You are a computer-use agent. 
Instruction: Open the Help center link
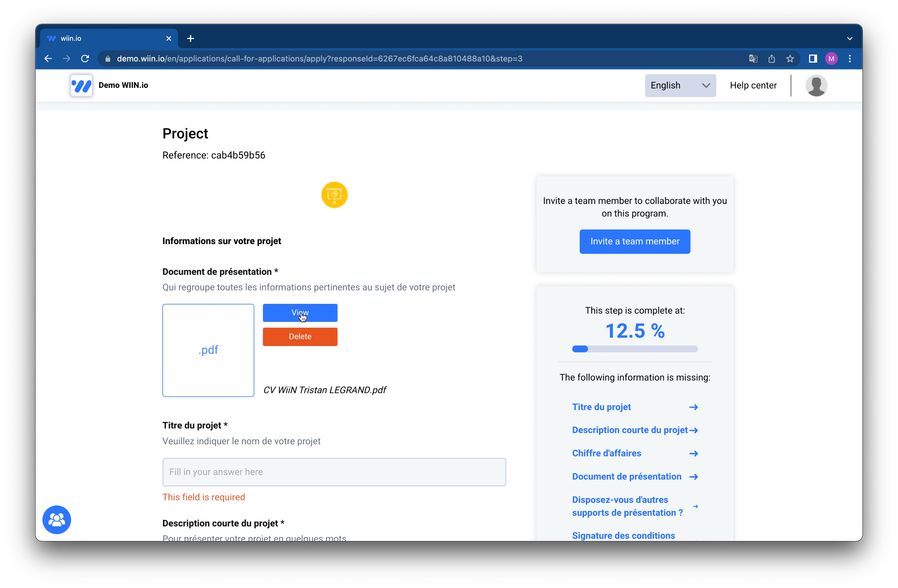click(753, 85)
